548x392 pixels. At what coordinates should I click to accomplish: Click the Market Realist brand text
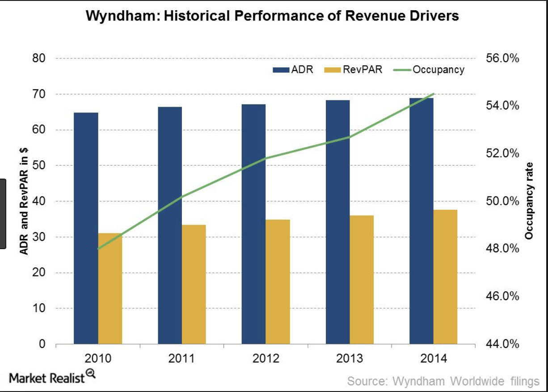click(x=47, y=378)
